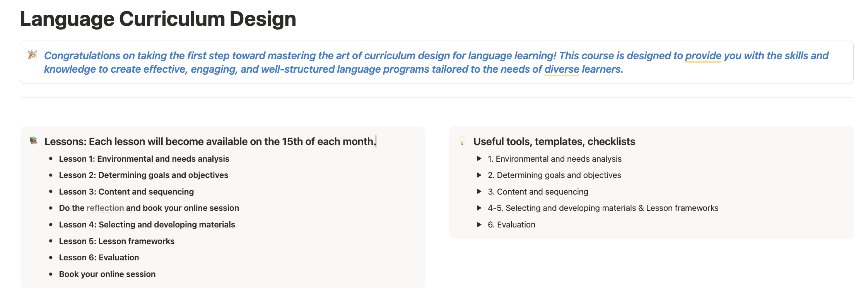The height and width of the screenshot is (294, 868).
Task: Expand the Determining goals and objectives toggle
Action: pyautogui.click(x=479, y=175)
